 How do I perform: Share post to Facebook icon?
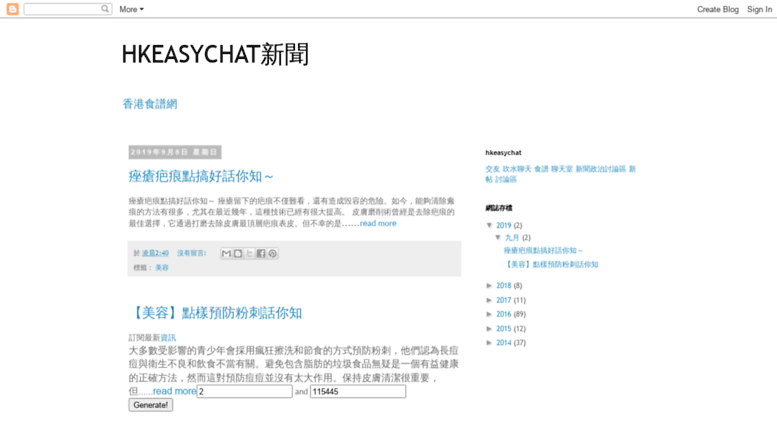(261, 254)
